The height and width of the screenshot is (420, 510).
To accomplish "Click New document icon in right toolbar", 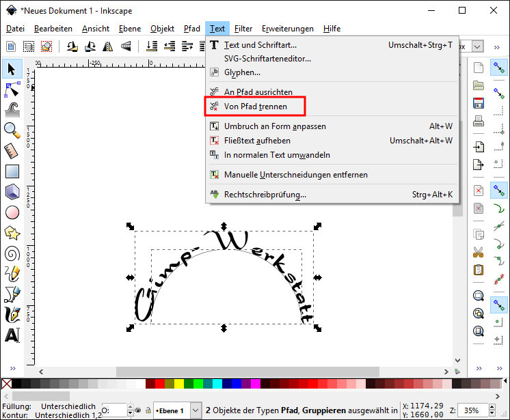I will pyautogui.click(x=478, y=68).
